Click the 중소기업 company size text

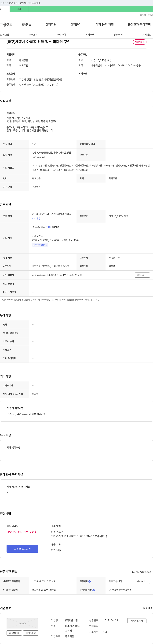tap(70, 636)
